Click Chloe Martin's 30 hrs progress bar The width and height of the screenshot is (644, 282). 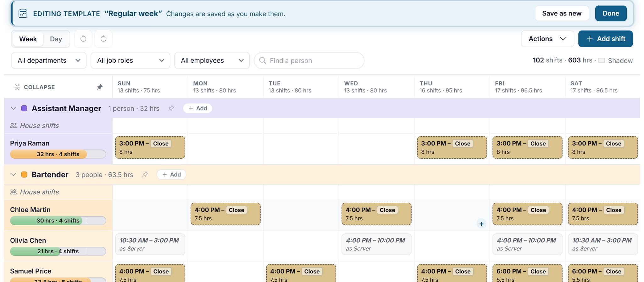[58, 221]
